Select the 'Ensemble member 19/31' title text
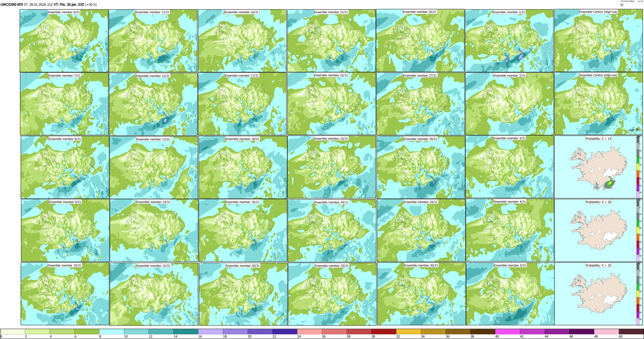This screenshot has height=339, width=644. click(x=242, y=202)
